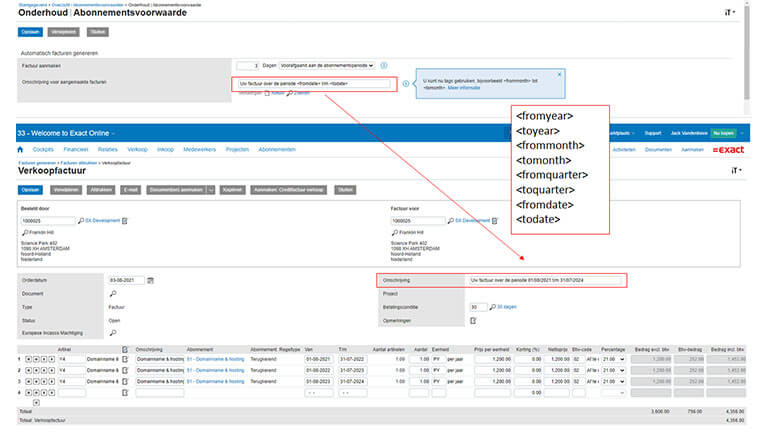Open note icon beside Besteld door EX Development

pos(125,221)
